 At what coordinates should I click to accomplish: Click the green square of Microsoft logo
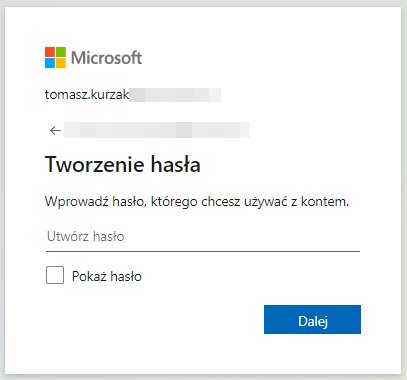click(x=61, y=52)
